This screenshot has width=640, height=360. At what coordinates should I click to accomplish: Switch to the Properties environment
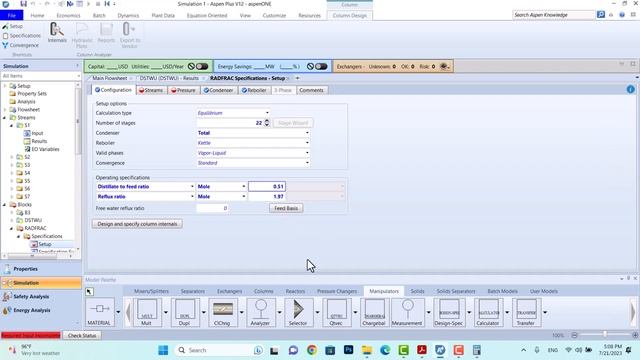pyautogui.click(x=41, y=269)
